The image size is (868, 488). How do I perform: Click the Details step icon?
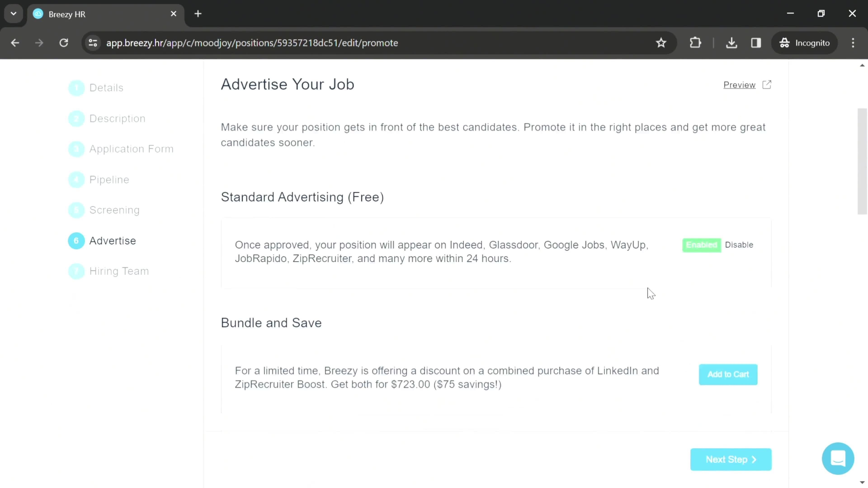tap(76, 88)
